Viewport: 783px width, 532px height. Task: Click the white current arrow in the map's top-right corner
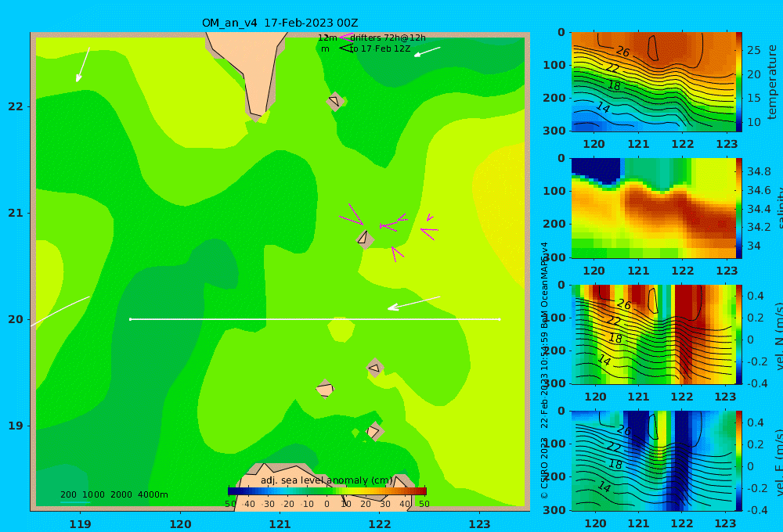(427, 52)
